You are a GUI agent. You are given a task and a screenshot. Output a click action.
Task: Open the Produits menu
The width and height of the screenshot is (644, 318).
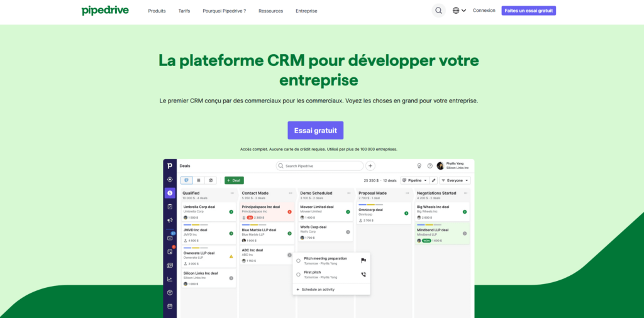click(157, 11)
